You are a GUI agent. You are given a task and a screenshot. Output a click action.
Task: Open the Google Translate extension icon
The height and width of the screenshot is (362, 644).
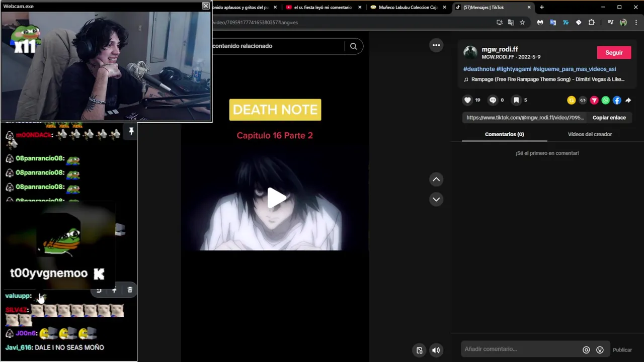pos(553,23)
